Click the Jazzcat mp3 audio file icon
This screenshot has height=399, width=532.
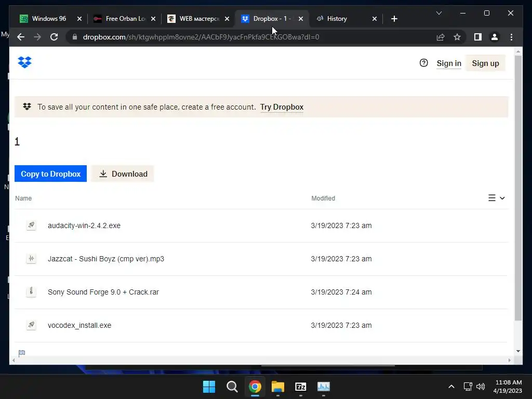click(31, 259)
